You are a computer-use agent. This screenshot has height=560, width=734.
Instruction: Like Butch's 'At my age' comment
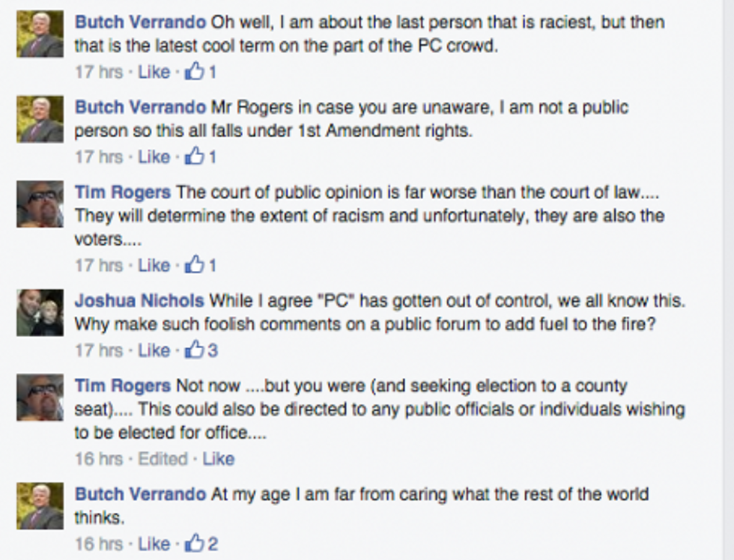tap(154, 544)
